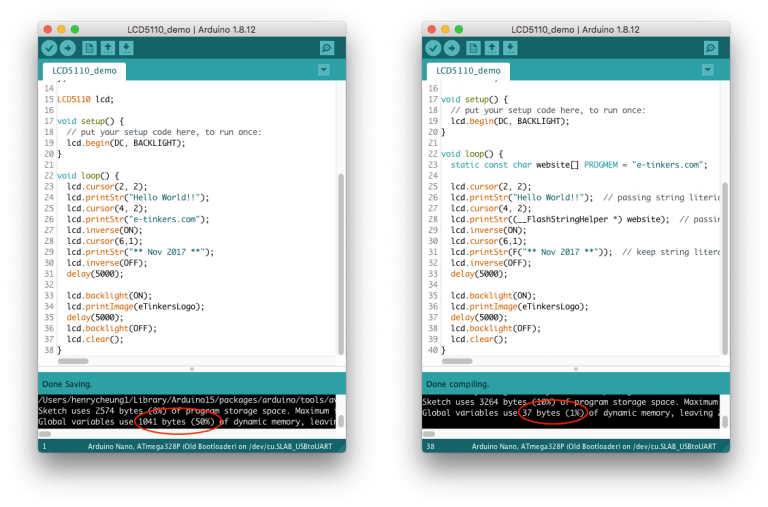Click 'void setup() {' in left editor
Image resolution: width=768 pixels, height=507 pixels.
click(x=91, y=121)
